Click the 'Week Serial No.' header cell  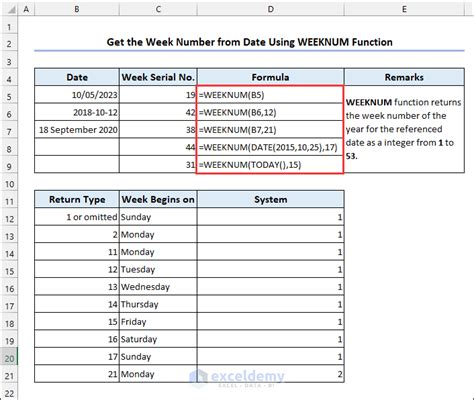[x=158, y=77]
